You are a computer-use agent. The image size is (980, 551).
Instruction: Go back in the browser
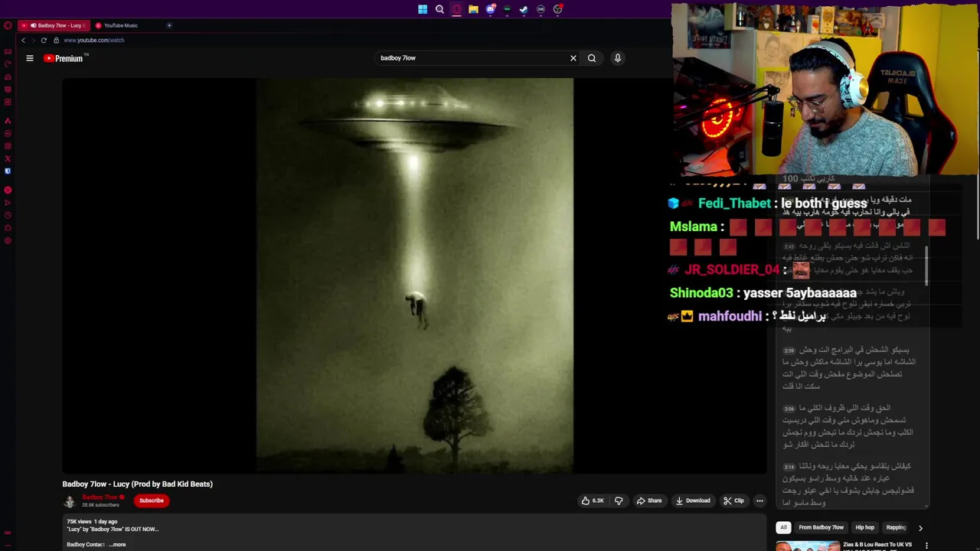(23, 40)
